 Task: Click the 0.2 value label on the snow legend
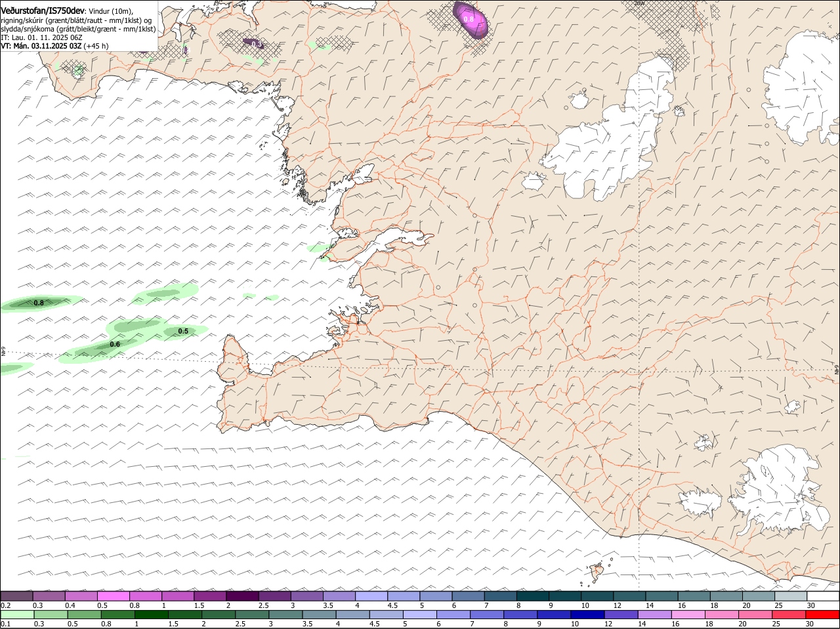pos(5,605)
